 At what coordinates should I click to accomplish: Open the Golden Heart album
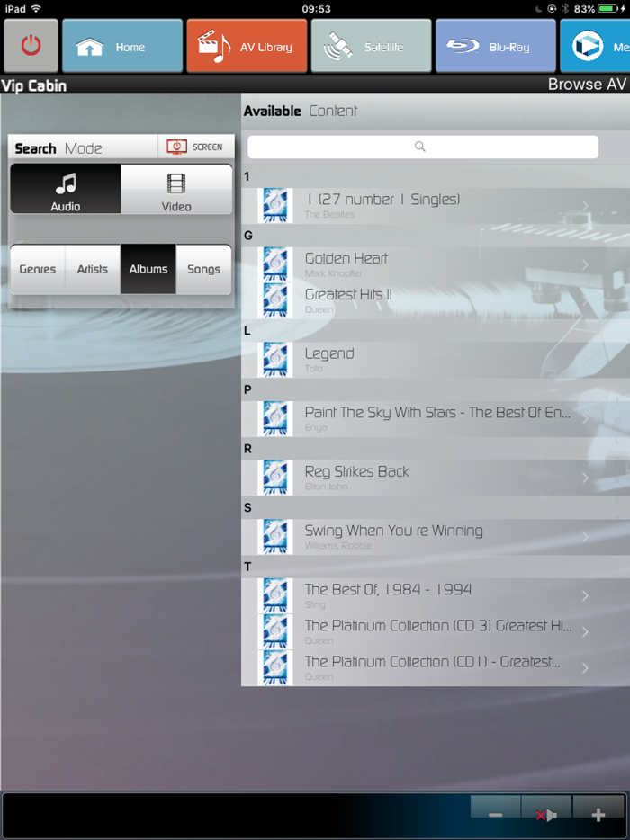(436, 264)
